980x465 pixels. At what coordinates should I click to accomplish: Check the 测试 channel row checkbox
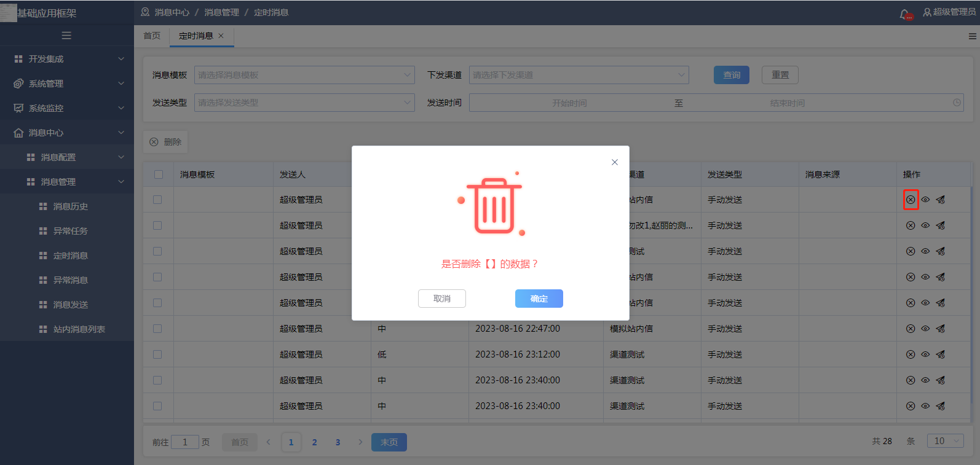(157, 251)
